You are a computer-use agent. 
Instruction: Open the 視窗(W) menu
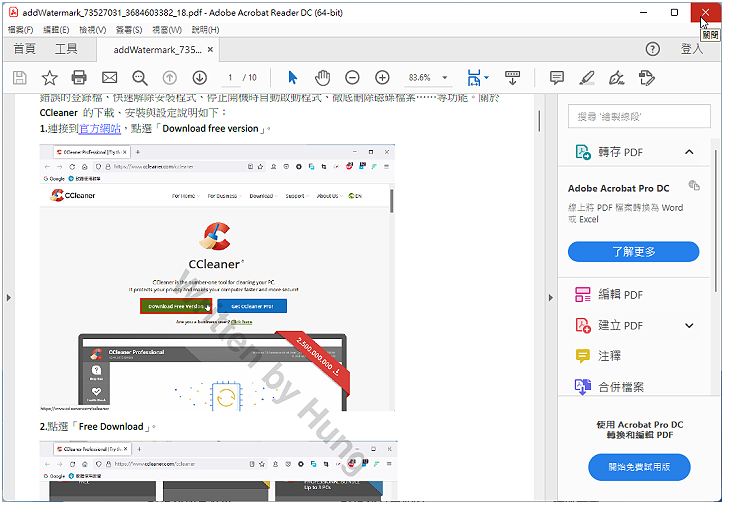pos(167,30)
